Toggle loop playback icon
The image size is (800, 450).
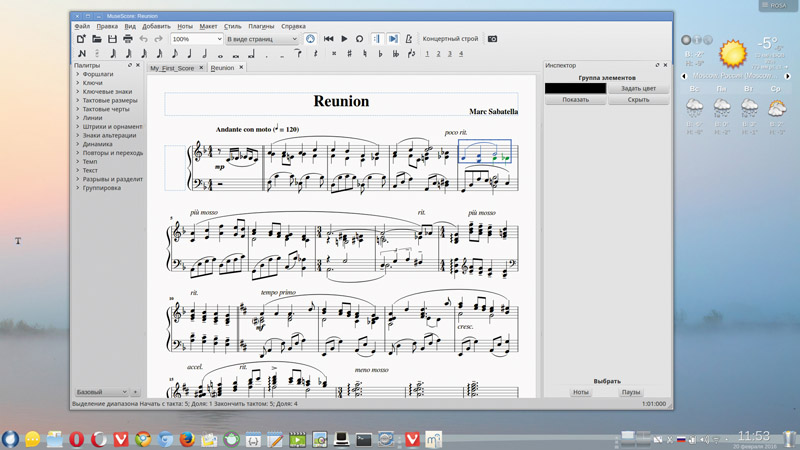[x=359, y=39]
